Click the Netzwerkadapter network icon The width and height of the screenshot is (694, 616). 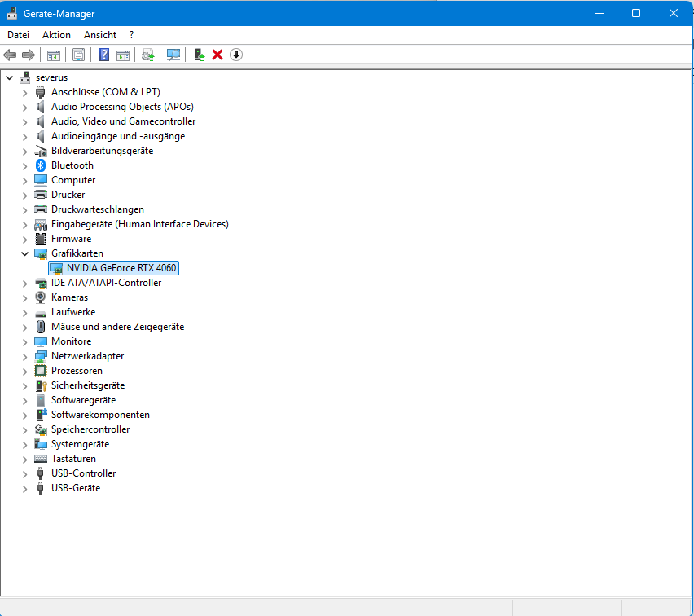point(40,356)
